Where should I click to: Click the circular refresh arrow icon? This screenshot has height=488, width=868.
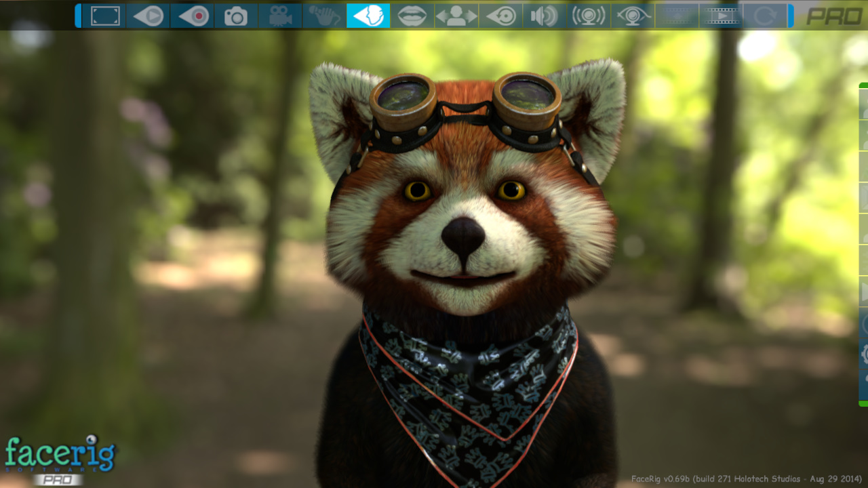pyautogui.click(x=764, y=16)
